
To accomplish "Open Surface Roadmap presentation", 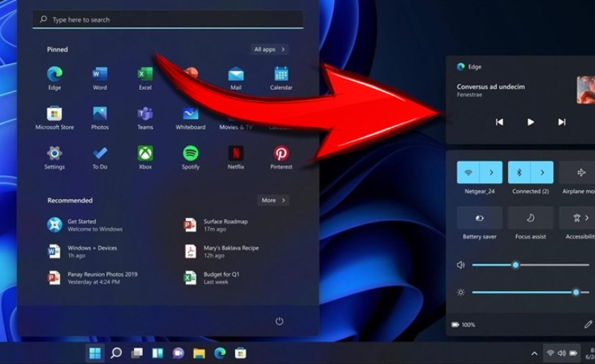I will pyautogui.click(x=216, y=225).
